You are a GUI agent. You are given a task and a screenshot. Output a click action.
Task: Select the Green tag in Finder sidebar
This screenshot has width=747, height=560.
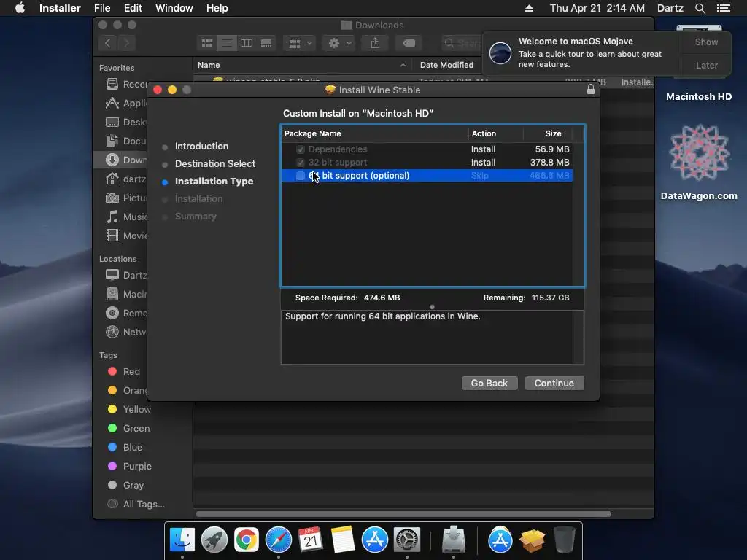click(x=128, y=429)
